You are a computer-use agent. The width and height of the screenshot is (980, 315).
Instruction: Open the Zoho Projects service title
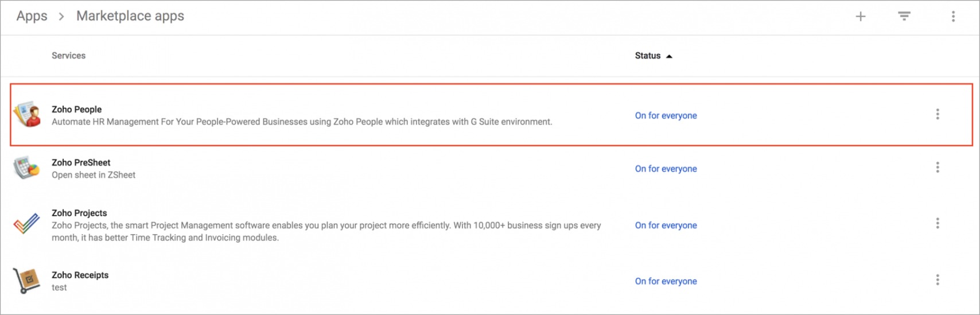coord(79,213)
